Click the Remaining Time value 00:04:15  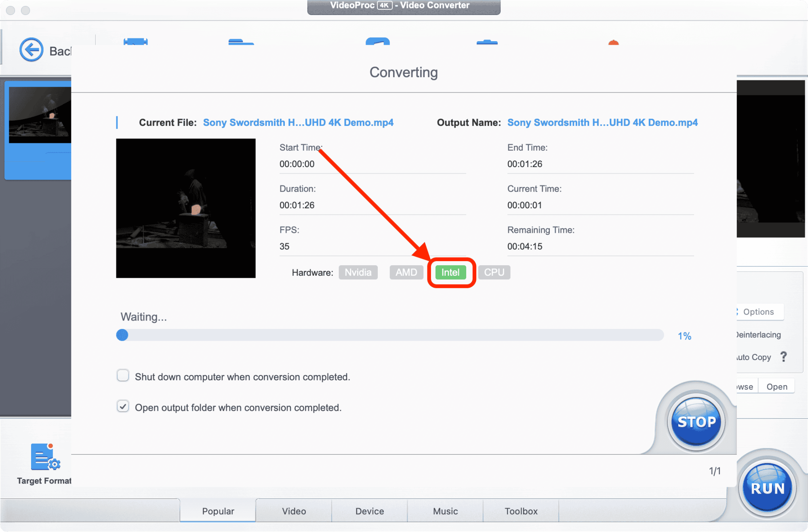pos(525,246)
